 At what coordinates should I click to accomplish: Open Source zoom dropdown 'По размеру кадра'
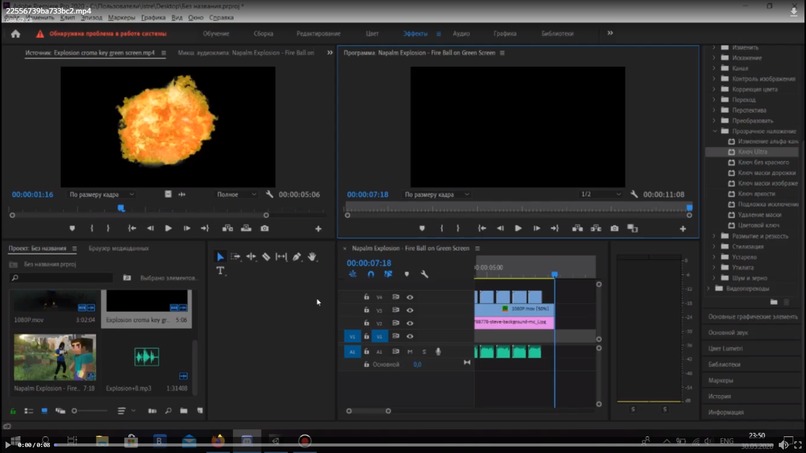(101, 194)
